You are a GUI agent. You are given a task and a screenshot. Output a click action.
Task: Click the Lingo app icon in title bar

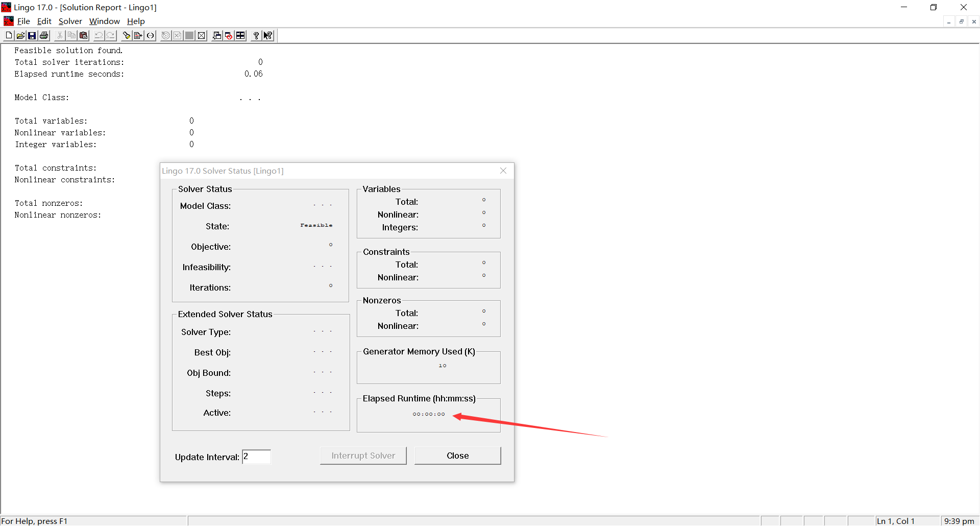click(6, 7)
